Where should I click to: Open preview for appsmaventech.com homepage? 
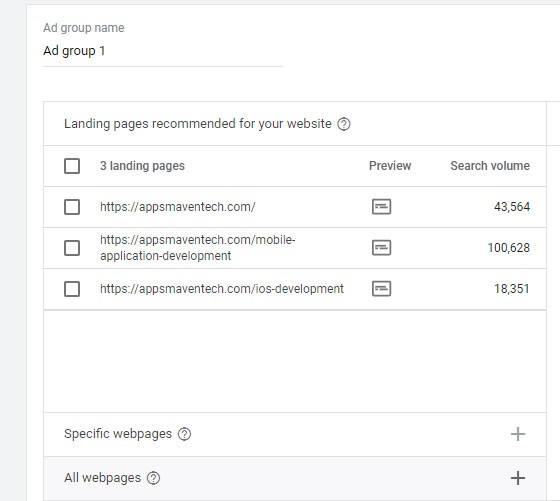(381, 207)
